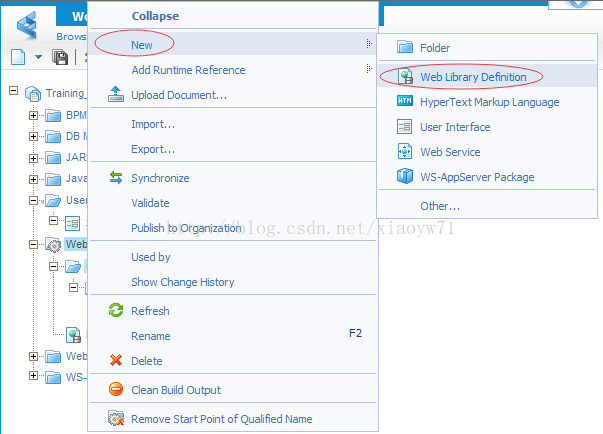Screen dimensions: 603x434
Task: Choose Validate menu entry
Action: 150,203
